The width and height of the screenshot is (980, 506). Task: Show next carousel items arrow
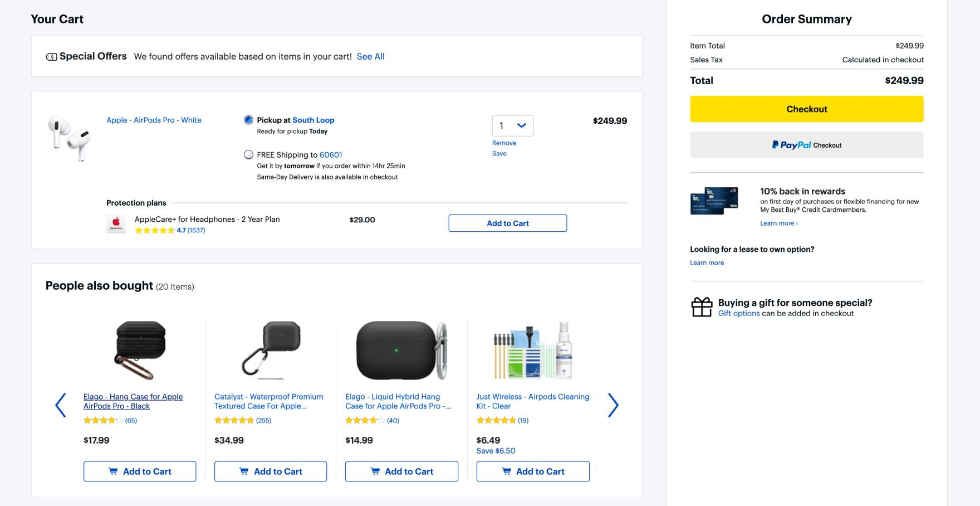pos(613,405)
